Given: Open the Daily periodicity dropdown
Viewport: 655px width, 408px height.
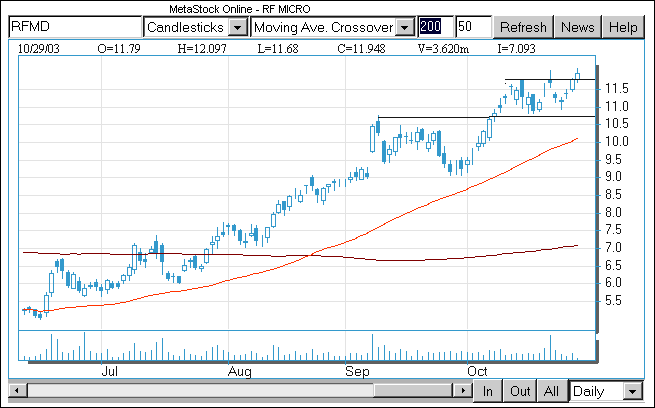Looking at the screenshot, I should [632, 392].
